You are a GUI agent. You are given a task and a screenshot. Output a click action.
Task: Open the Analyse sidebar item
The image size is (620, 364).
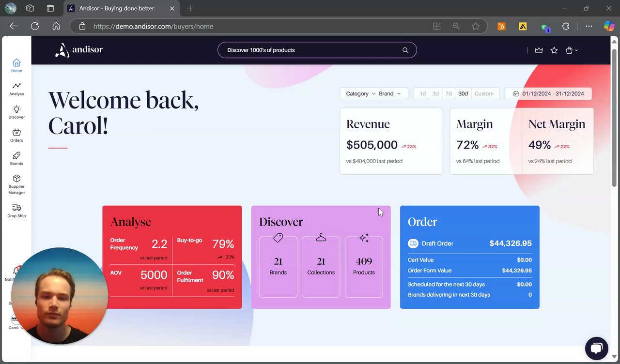point(16,89)
